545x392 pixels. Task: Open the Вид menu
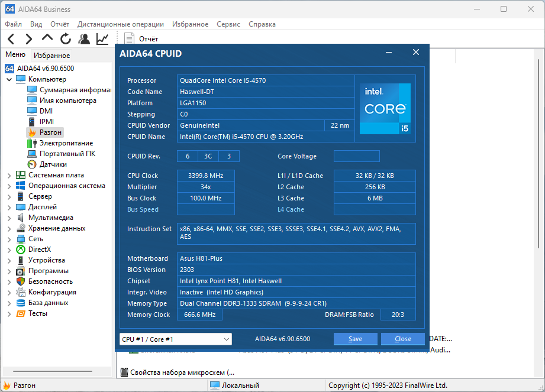click(x=36, y=24)
